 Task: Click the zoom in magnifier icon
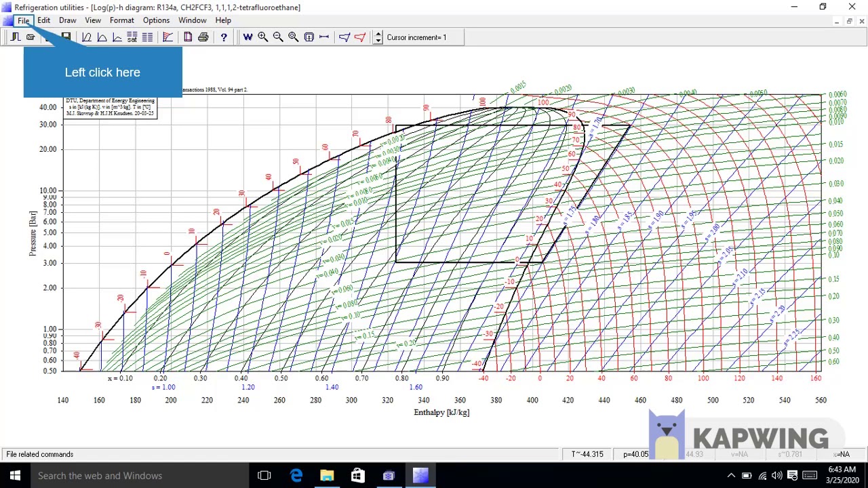pos(262,37)
